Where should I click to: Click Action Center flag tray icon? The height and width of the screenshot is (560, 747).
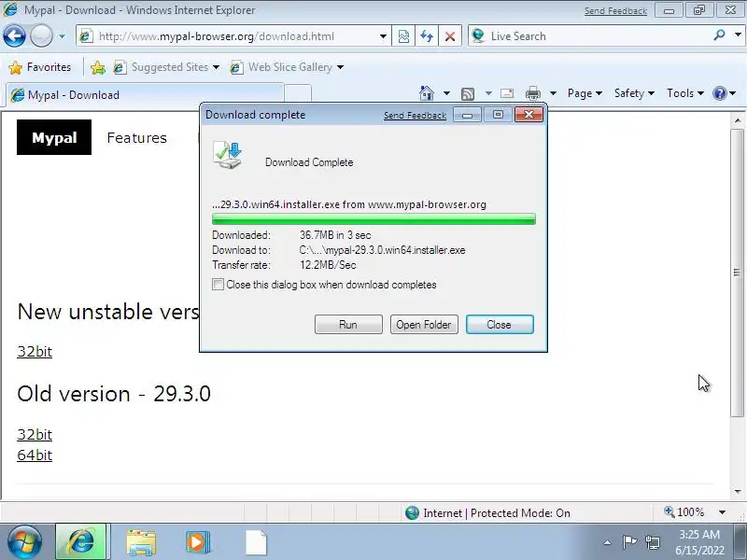click(x=629, y=542)
